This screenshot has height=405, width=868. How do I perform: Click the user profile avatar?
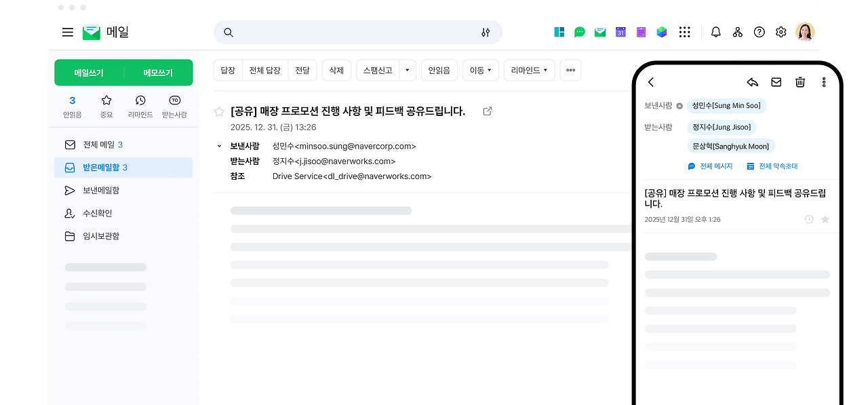point(805,32)
